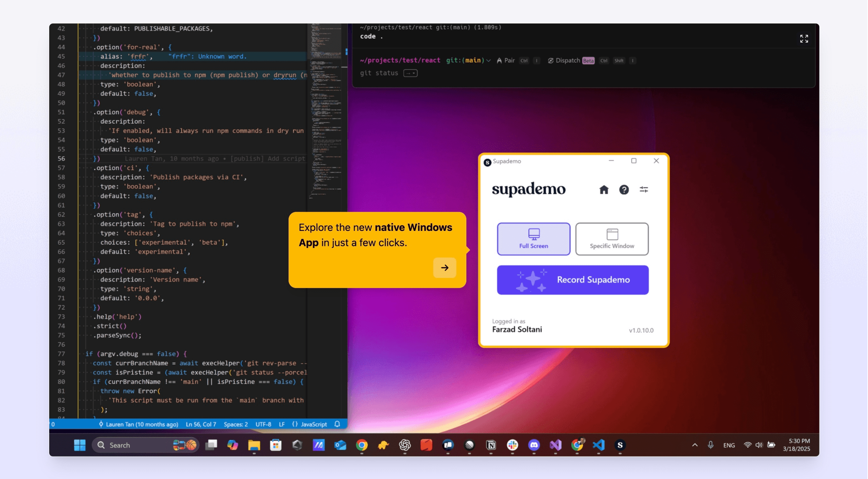Click the .parseSync(); code line
This screenshot has height=479, width=868.
coord(117,335)
